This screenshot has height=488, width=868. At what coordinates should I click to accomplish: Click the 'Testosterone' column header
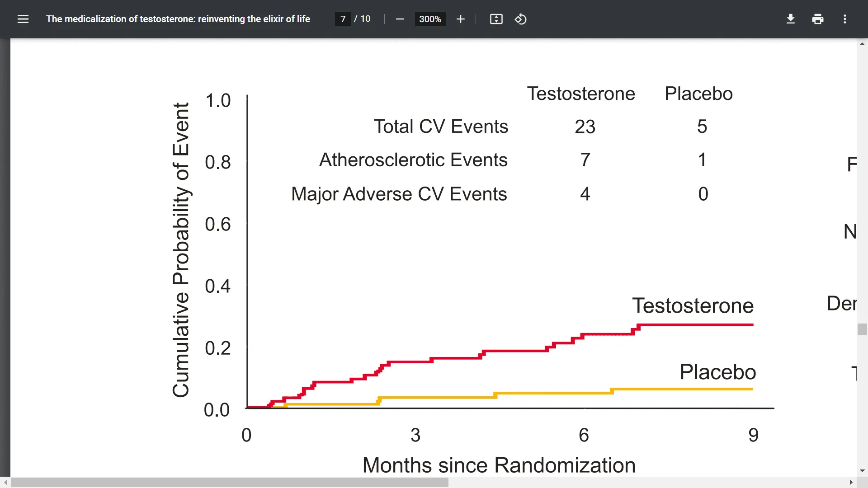click(x=581, y=94)
